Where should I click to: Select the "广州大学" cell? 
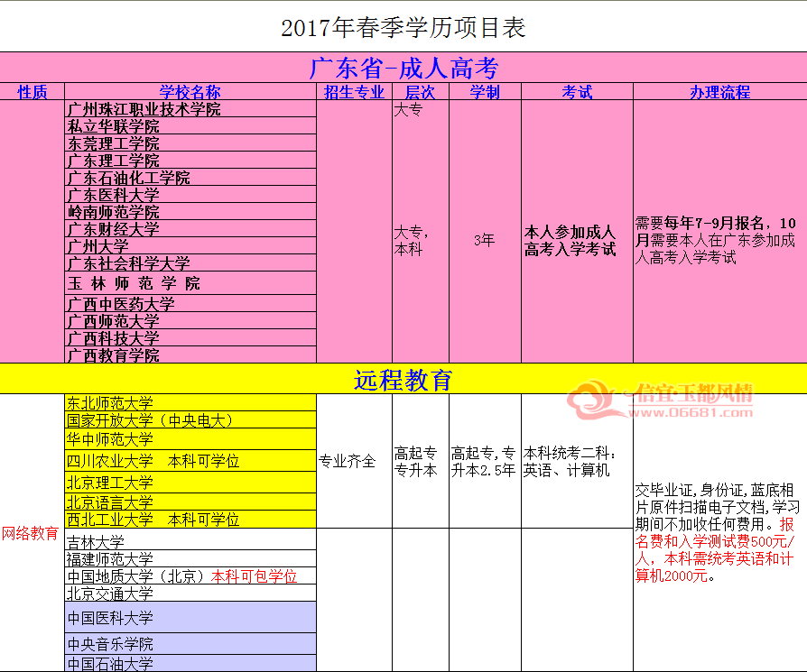coord(190,245)
